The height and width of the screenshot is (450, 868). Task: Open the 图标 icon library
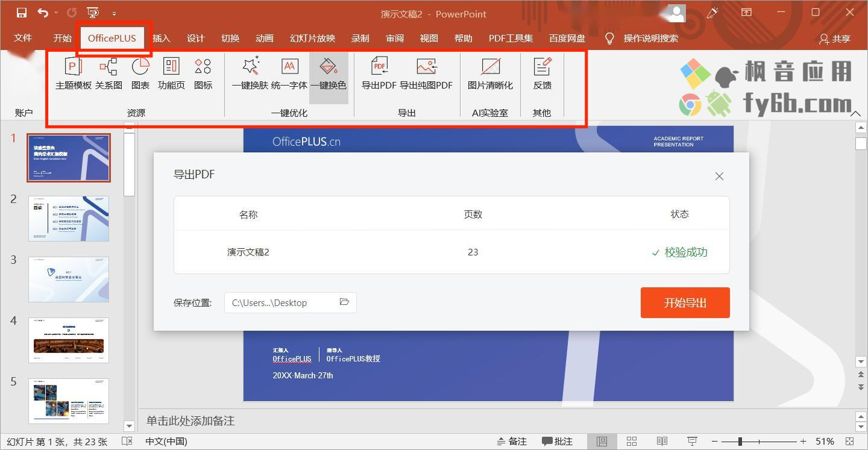coord(203,73)
